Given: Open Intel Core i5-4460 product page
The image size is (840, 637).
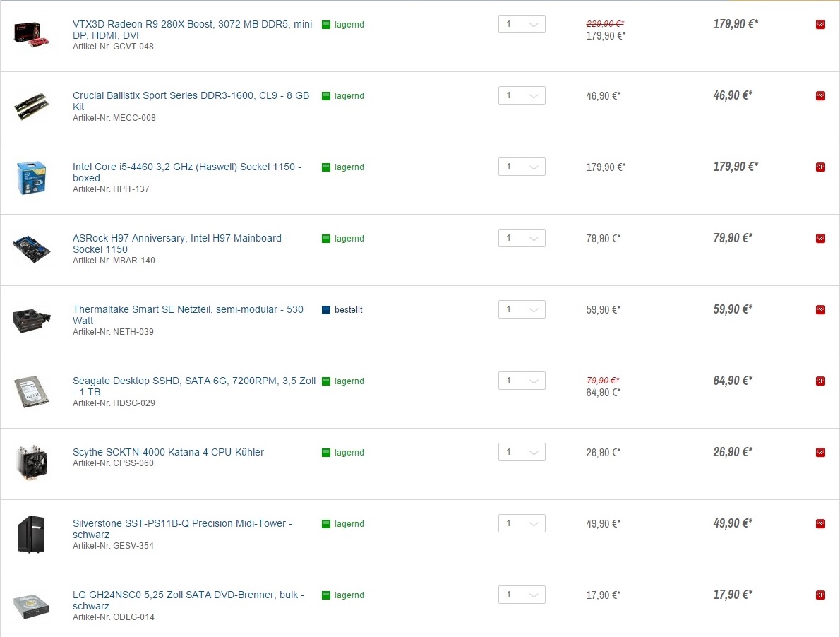Looking at the screenshot, I should (x=187, y=172).
